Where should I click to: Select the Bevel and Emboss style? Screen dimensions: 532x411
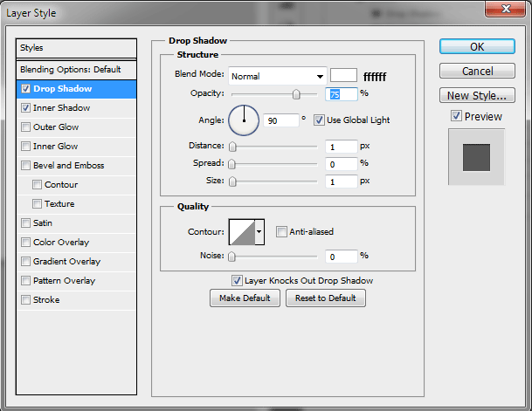(x=68, y=166)
